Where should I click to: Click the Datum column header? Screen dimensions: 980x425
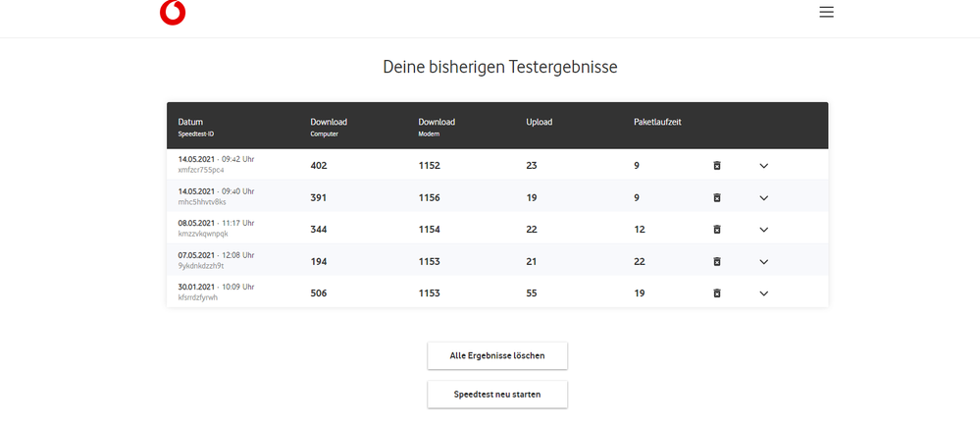pos(190,123)
